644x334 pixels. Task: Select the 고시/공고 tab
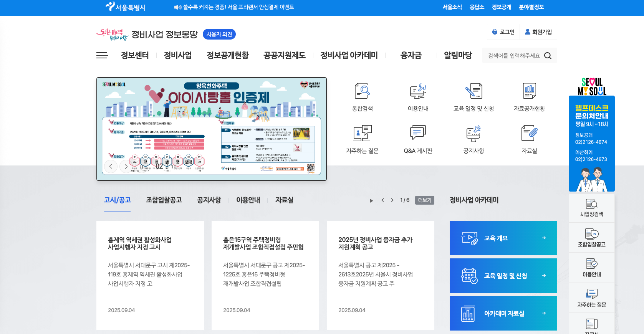[118, 200]
